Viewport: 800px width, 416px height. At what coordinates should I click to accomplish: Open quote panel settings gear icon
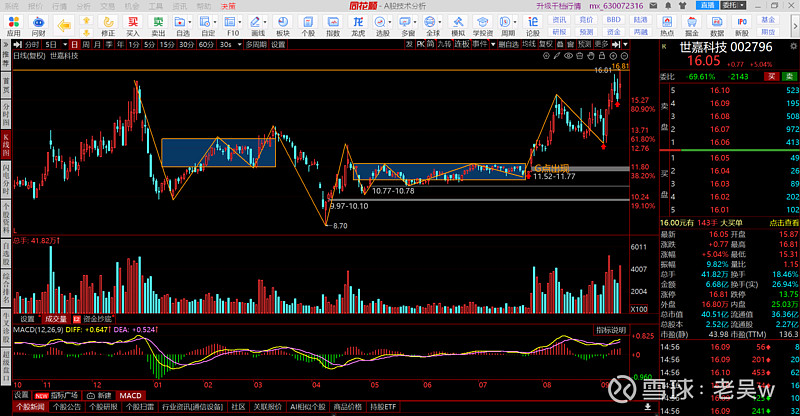(793, 46)
